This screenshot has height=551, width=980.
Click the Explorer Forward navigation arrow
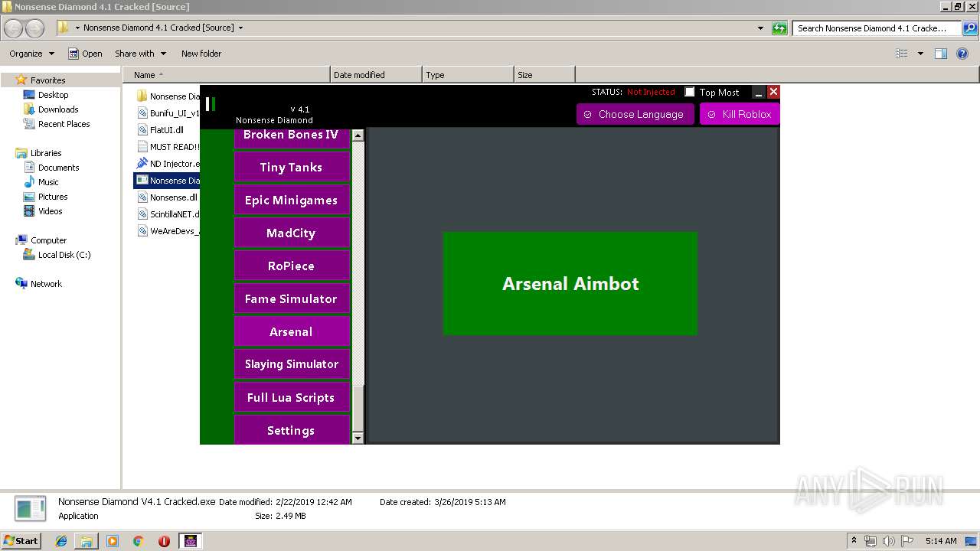point(34,28)
